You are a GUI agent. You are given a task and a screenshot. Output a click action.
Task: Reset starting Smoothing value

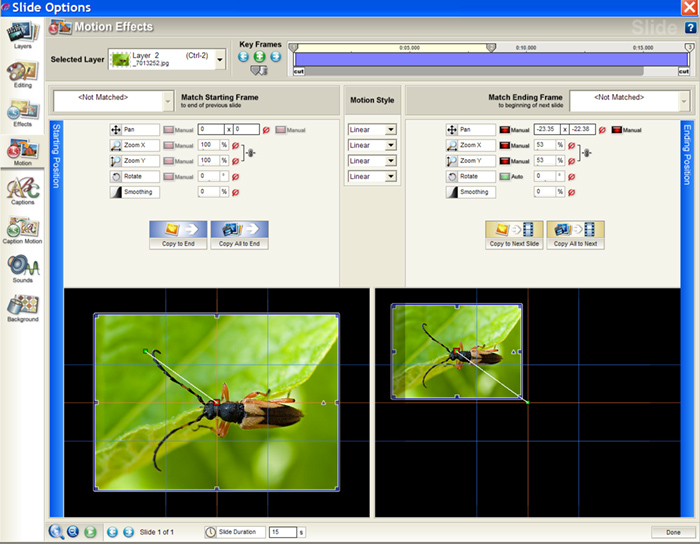click(236, 192)
